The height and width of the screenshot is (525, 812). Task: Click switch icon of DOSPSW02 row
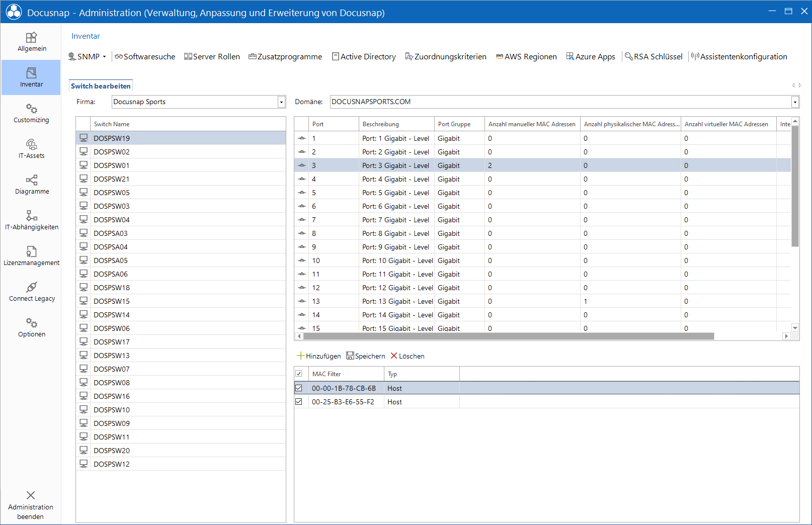(x=84, y=151)
